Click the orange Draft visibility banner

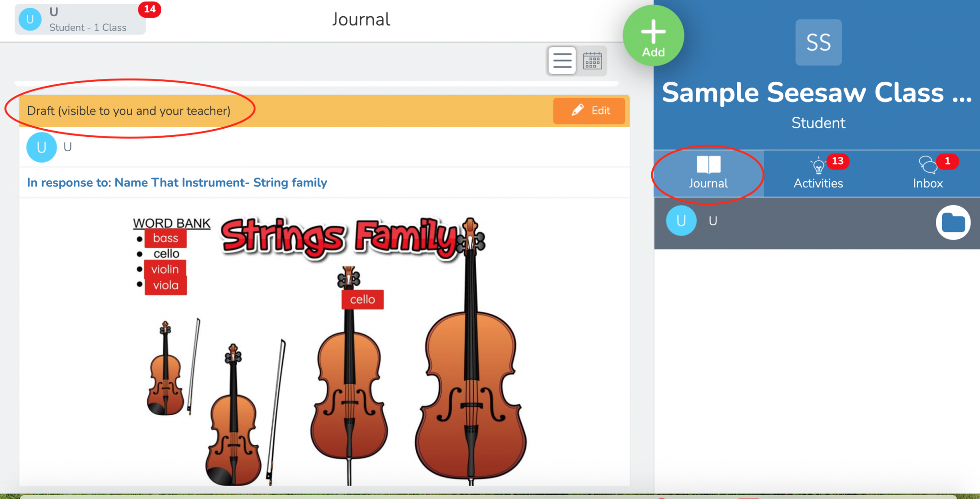tap(129, 111)
